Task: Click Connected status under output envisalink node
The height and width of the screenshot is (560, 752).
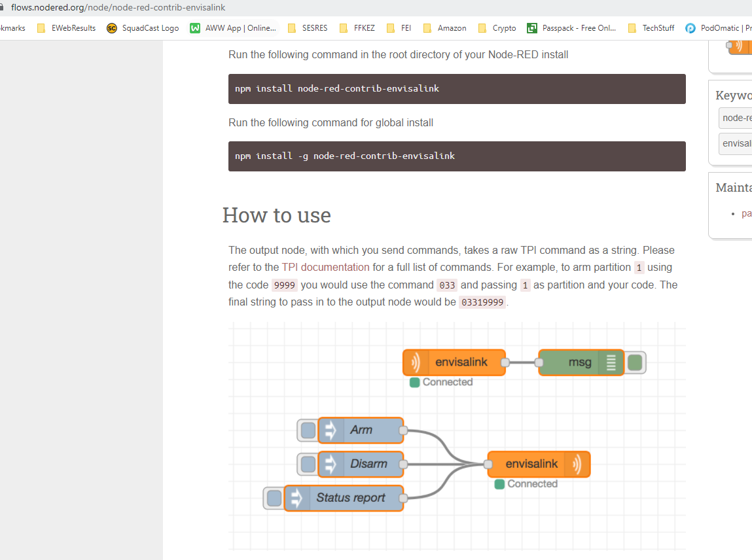Action: tap(527, 484)
